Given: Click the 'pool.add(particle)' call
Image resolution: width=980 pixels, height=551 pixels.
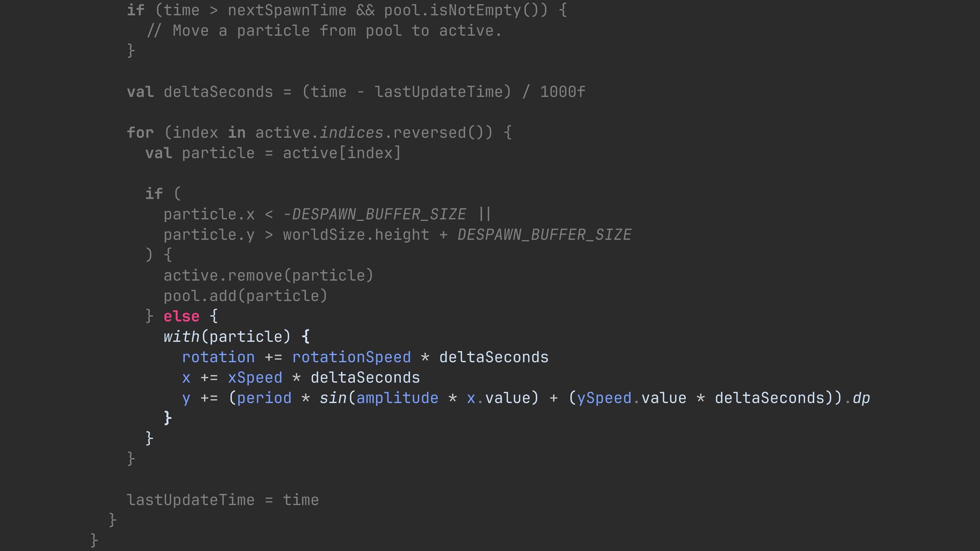Looking at the screenshot, I should (245, 296).
